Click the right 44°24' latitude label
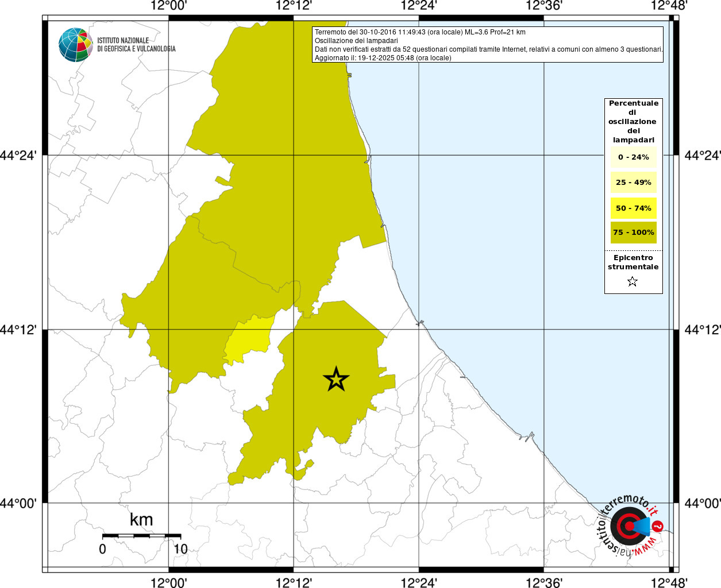This screenshot has width=721, height=588. coord(701,156)
